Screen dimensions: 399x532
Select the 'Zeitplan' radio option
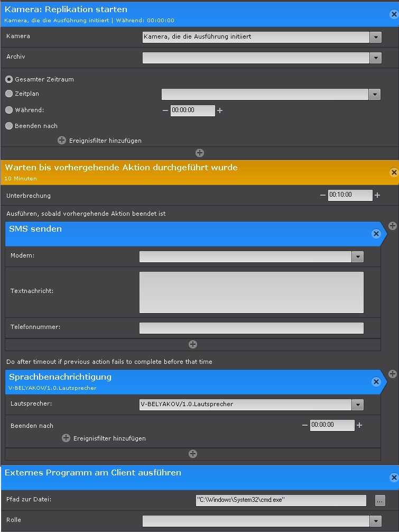9,94
